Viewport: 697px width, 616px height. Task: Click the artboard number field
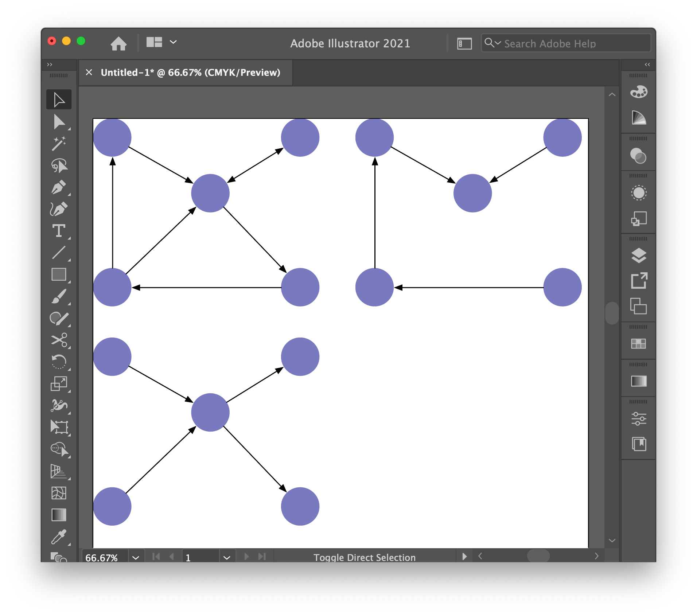200,558
